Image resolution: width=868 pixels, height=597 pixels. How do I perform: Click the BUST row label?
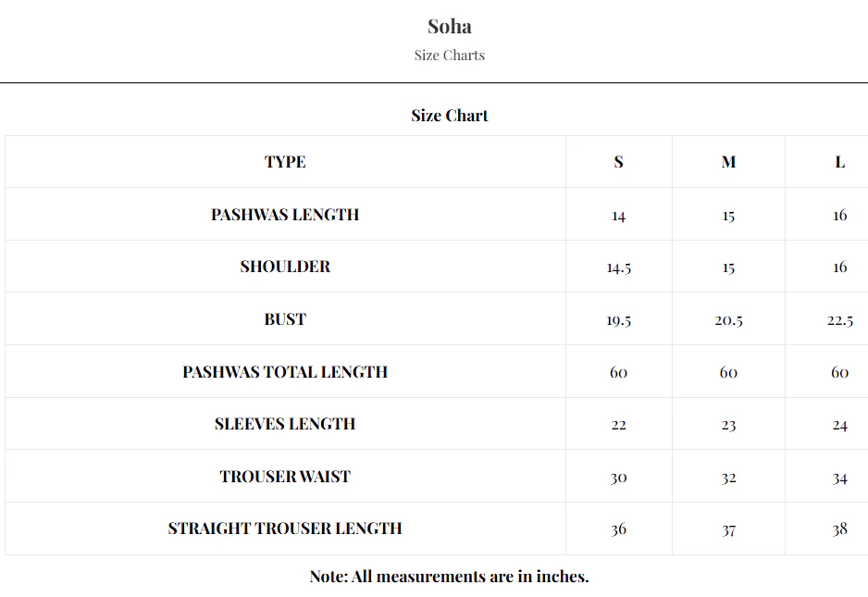[x=285, y=319]
